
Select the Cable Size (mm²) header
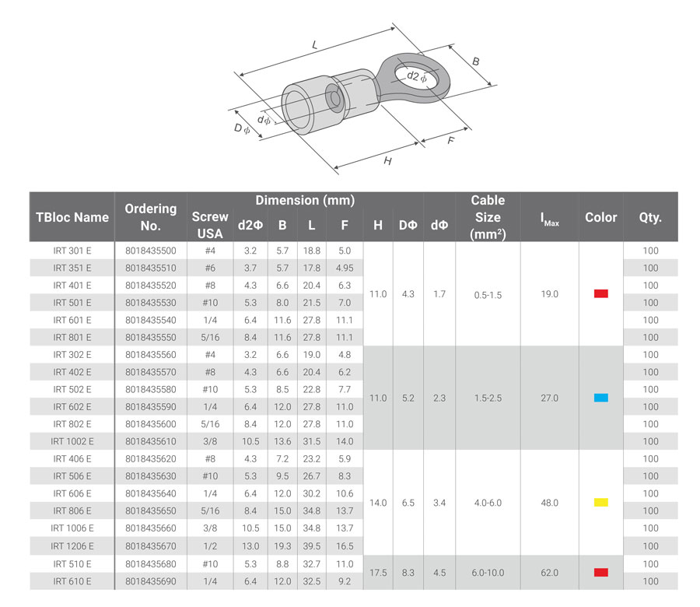[488, 217]
